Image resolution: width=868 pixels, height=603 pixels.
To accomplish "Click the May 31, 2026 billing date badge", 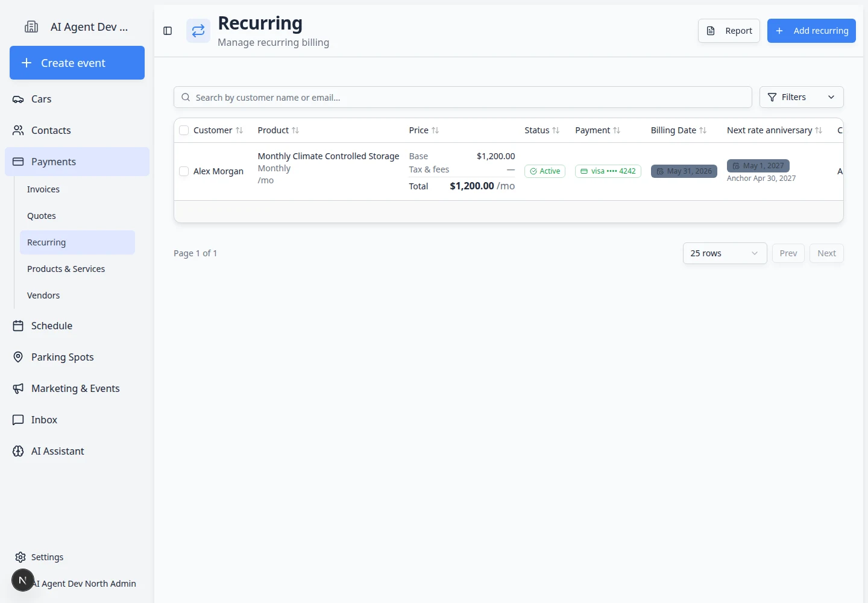I will coord(684,171).
